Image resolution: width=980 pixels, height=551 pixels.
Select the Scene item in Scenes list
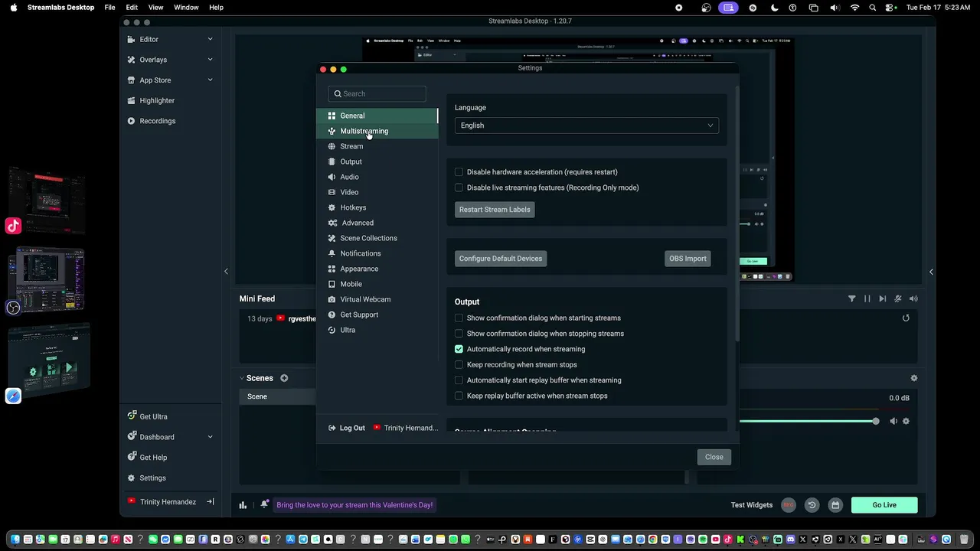[x=278, y=396]
